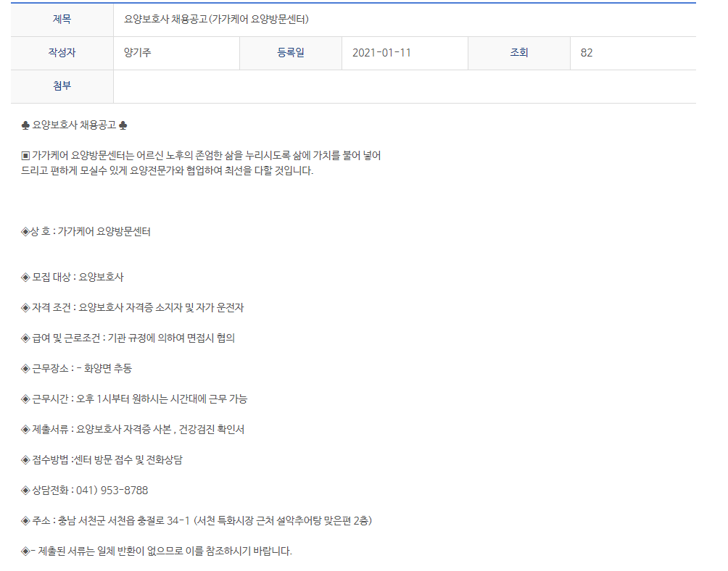The height and width of the screenshot is (571, 728).
Task: Click the line 드리고 편하게 모실수 있게
Action: (x=167, y=171)
